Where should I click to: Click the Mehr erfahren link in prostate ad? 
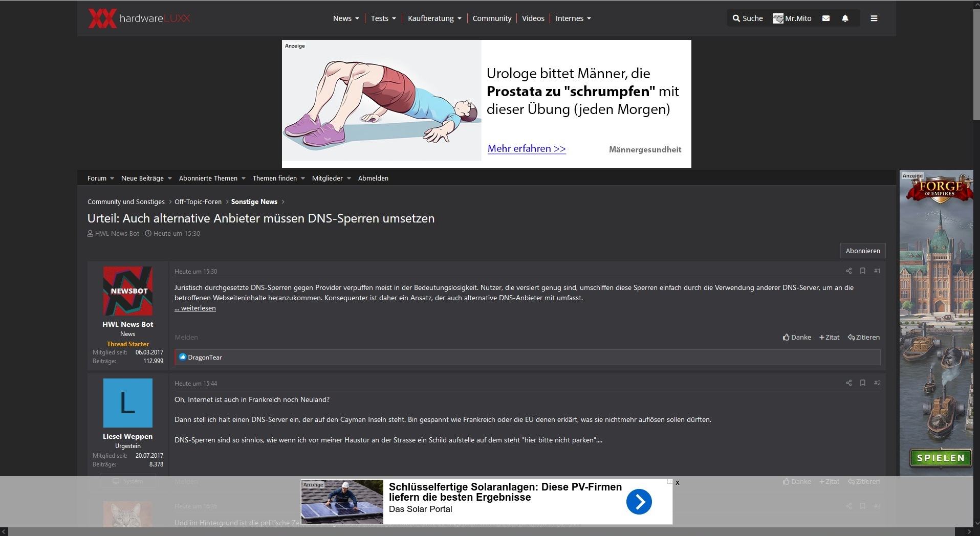(x=527, y=149)
